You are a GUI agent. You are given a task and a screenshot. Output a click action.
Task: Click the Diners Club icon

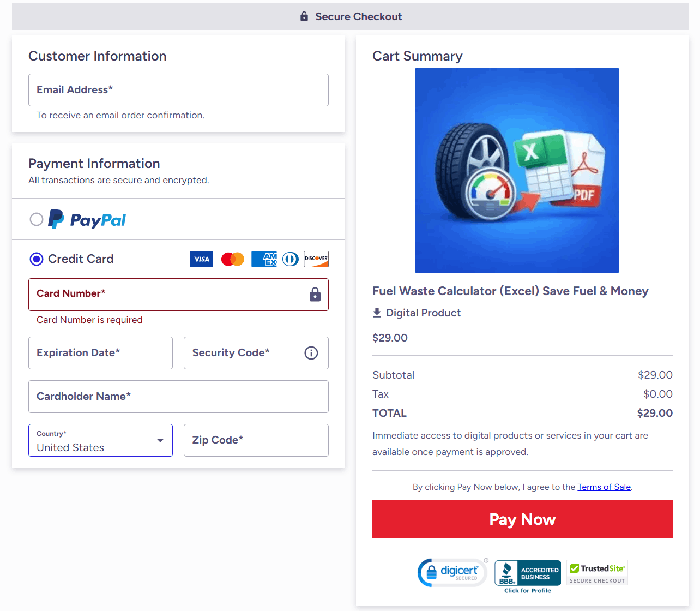pos(290,259)
